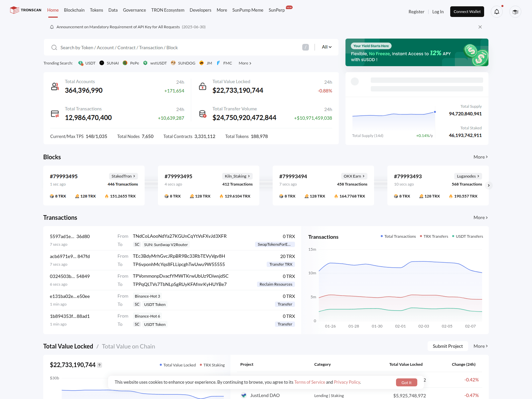Click block reward cube icon in StakedTron block
The image size is (532, 399).
(52, 196)
